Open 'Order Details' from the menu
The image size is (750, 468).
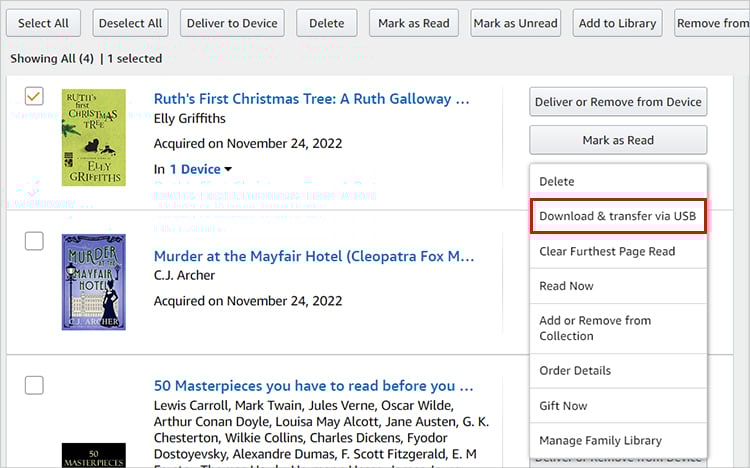pos(575,370)
